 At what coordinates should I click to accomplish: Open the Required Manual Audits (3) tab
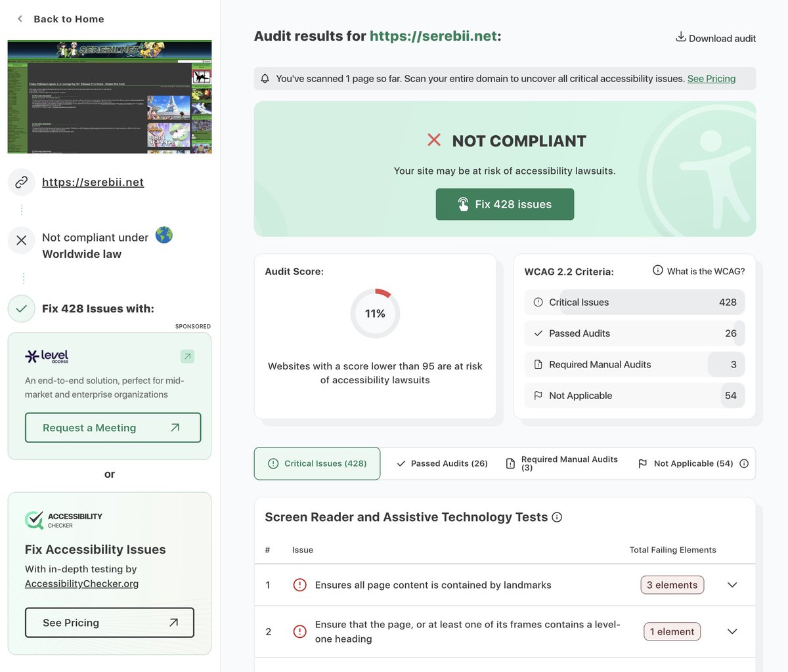tap(562, 463)
